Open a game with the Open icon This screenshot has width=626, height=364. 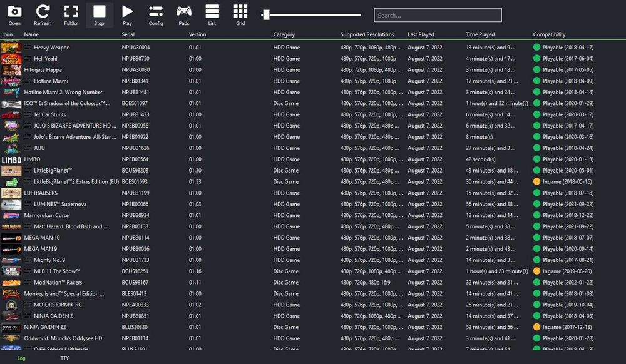(x=14, y=15)
